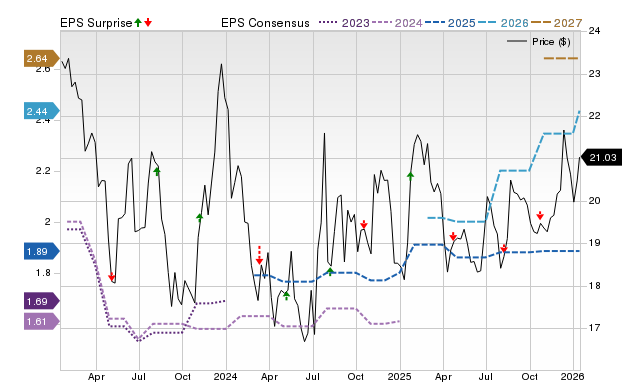
Task: Select the 2024 legend entry
Action: [397, 23]
